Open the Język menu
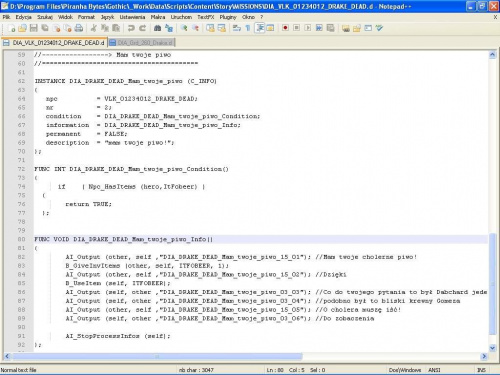The width and height of the screenshot is (500, 375). click(x=107, y=17)
